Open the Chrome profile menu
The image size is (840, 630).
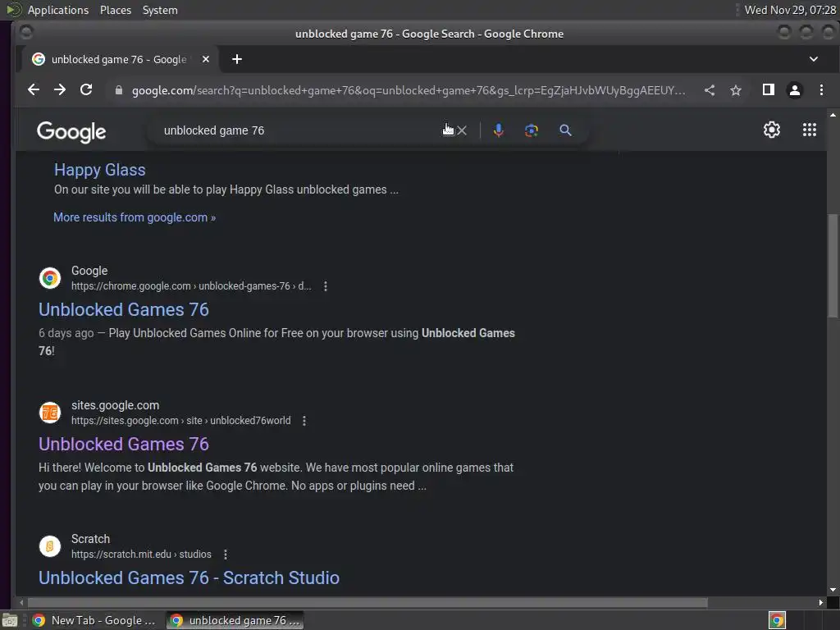coord(794,90)
